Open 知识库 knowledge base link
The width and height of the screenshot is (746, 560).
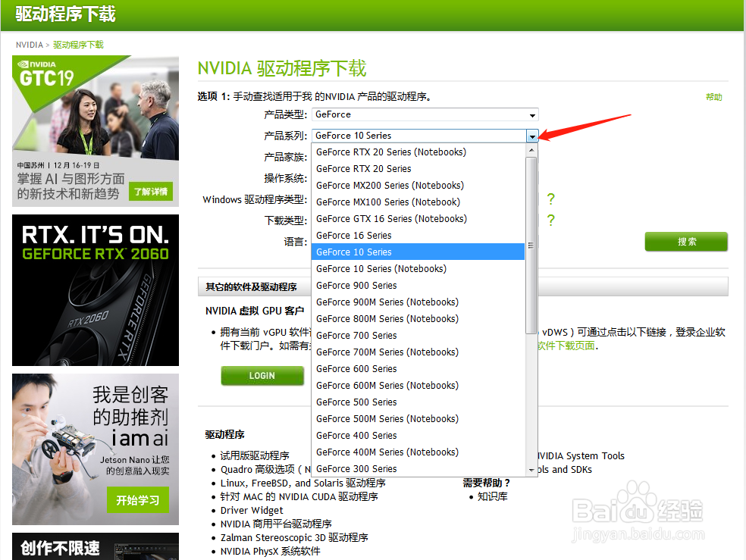point(493,497)
